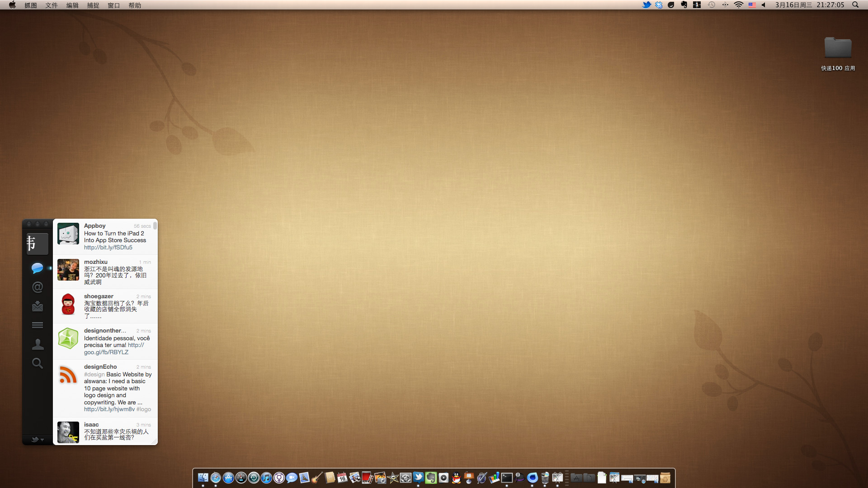The width and height of the screenshot is (868, 488).
Task: Click the #logo hashtag in designEcho tweet
Action: (144, 409)
